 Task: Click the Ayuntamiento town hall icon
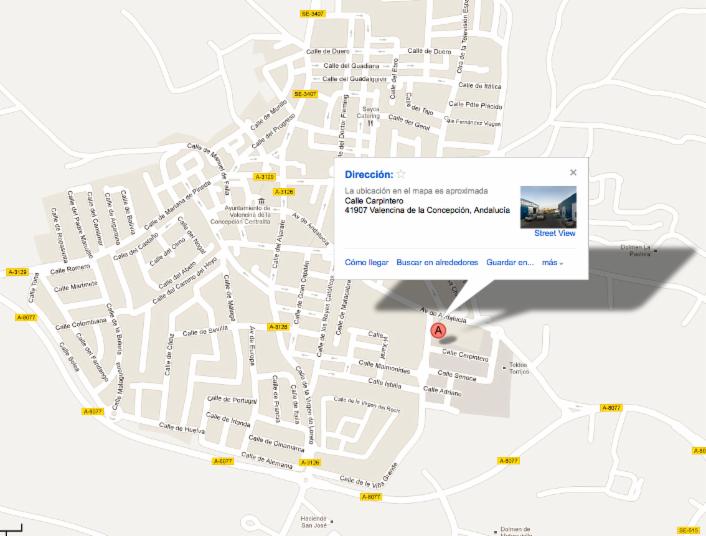click(260, 202)
